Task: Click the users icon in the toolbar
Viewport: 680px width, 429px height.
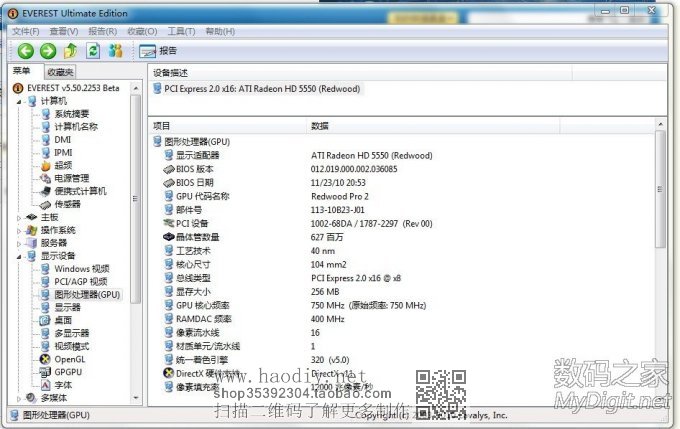Action: [x=115, y=51]
